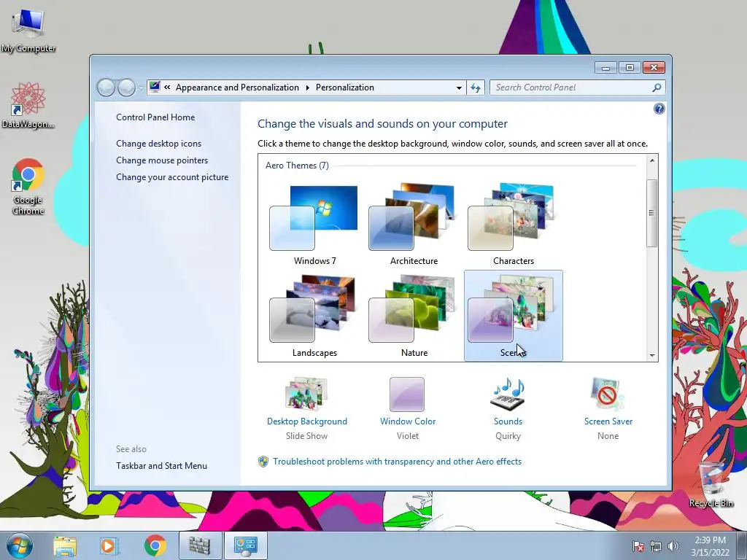Viewport: 747px width, 560px height.
Task: Open Control Panel Home
Action: coord(155,117)
